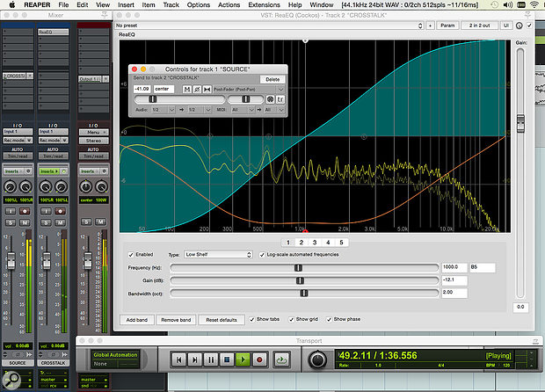This screenshot has width=545, height=392.
Task: Click the Remove band button
Action: pyautogui.click(x=176, y=320)
